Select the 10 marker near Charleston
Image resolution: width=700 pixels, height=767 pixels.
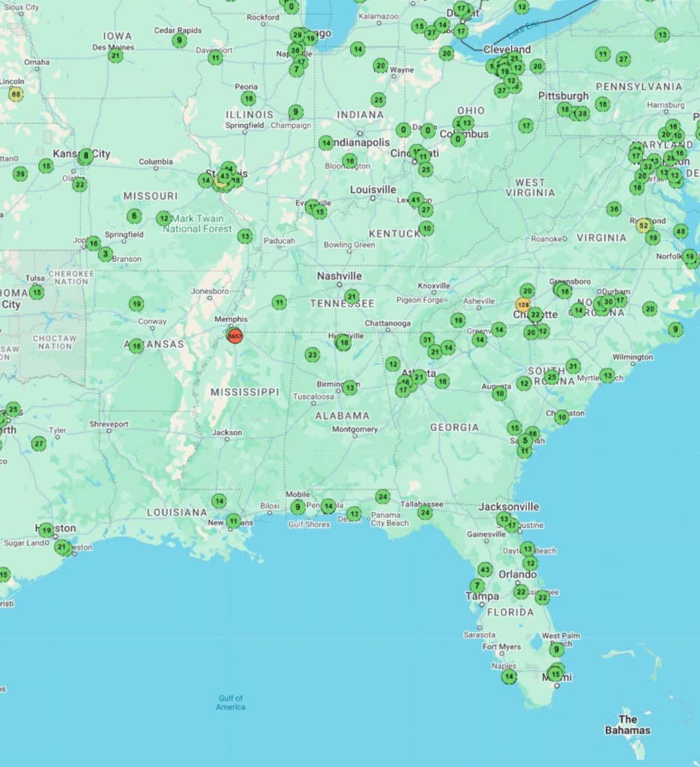[x=561, y=416]
